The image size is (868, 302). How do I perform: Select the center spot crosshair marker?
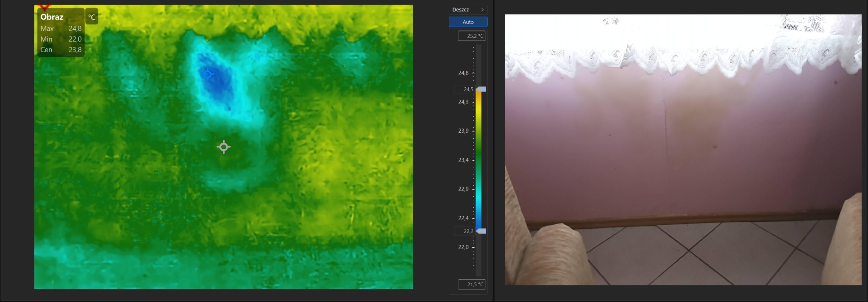pos(224,147)
